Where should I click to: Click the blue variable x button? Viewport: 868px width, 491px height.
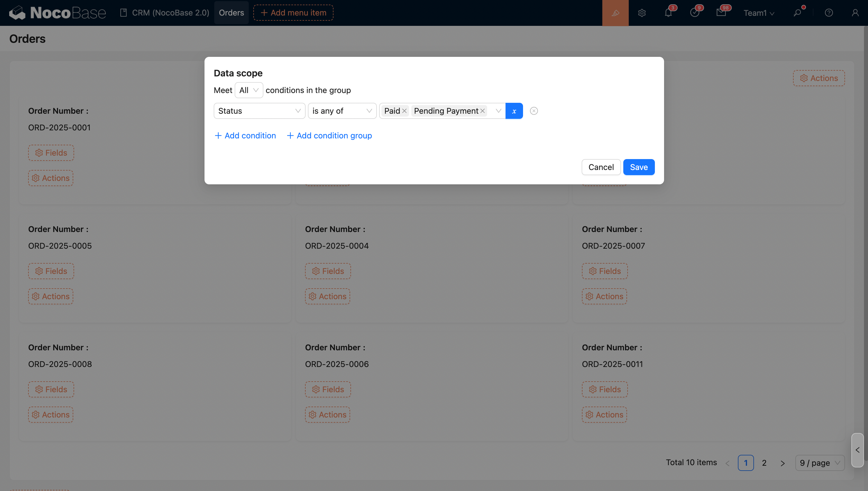click(x=514, y=111)
